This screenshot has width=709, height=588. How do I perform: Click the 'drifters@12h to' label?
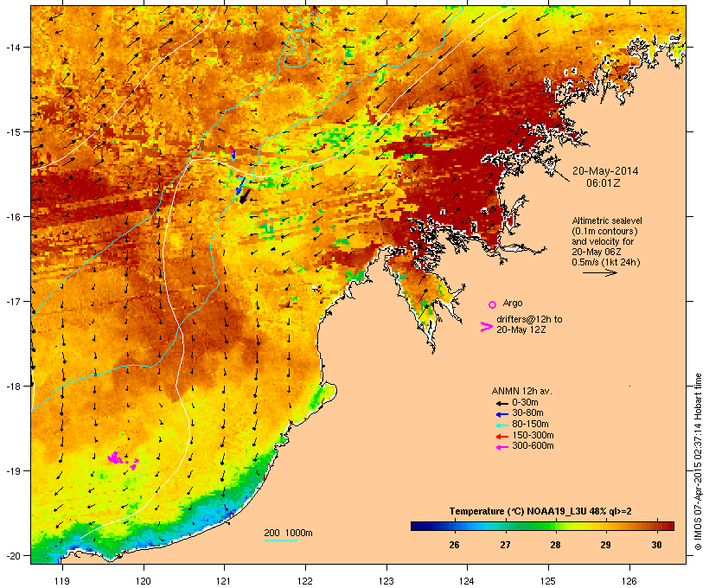529,319
